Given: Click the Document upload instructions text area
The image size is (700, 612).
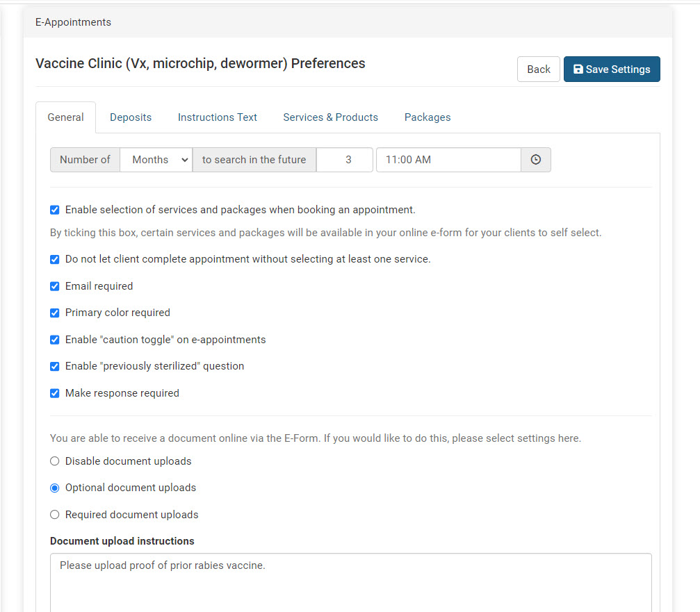Looking at the screenshot, I should [x=350, y=582].
